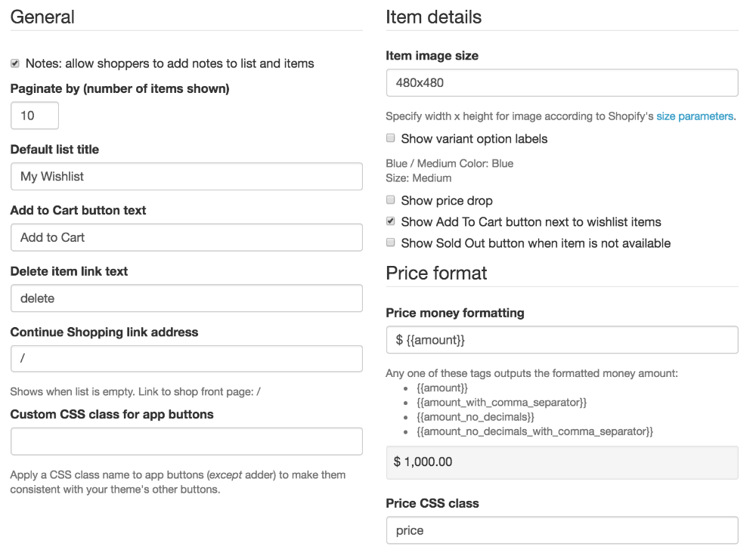
Task: Click the Custom CSS class label text
Action: (112, 414)
